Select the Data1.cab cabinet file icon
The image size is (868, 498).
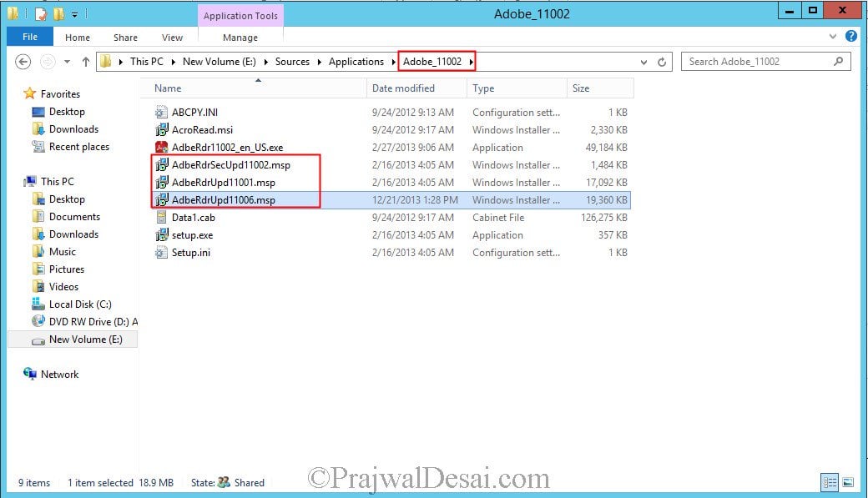pyautogui.click(x=161, y=218)
